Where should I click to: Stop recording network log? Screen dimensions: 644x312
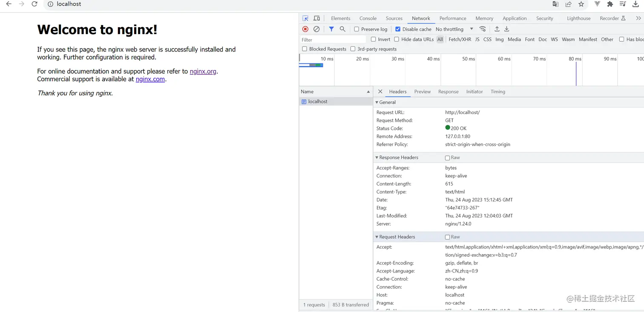click(305, 29)
